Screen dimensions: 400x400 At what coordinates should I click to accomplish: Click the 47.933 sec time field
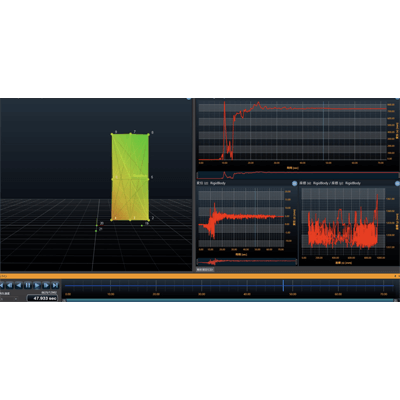[42, 298]
